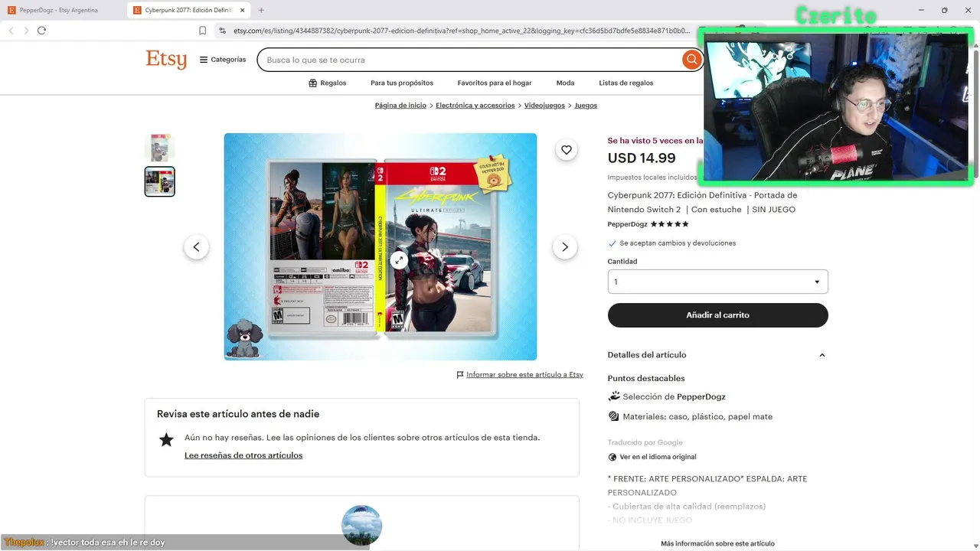Go to Página de inicio breadcrumb
The image size is (980, 551).
[400, 106]
